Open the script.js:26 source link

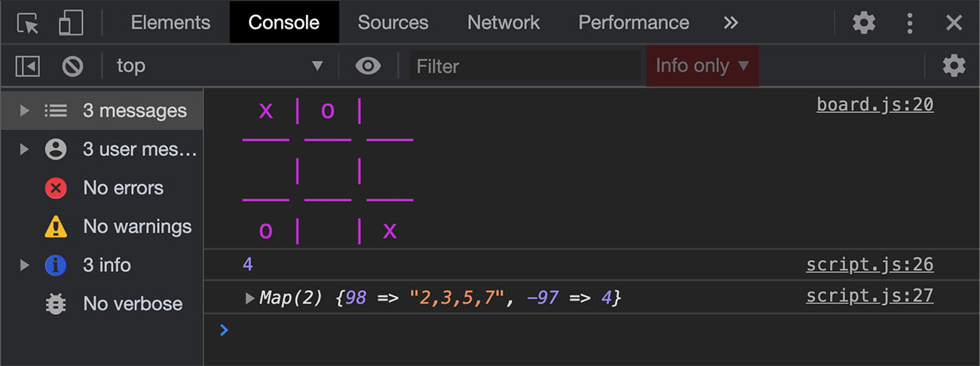tap(869, 264)
